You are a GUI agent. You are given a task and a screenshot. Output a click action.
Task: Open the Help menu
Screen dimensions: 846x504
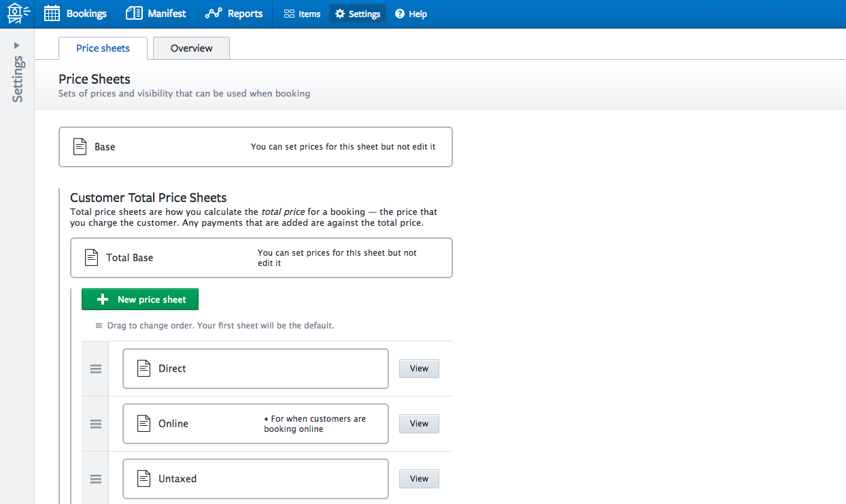click(x=411, y=14)
